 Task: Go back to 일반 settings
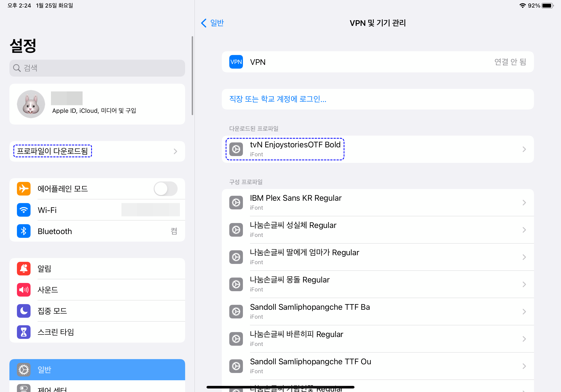pyautogui.click(x=213, y=23)
